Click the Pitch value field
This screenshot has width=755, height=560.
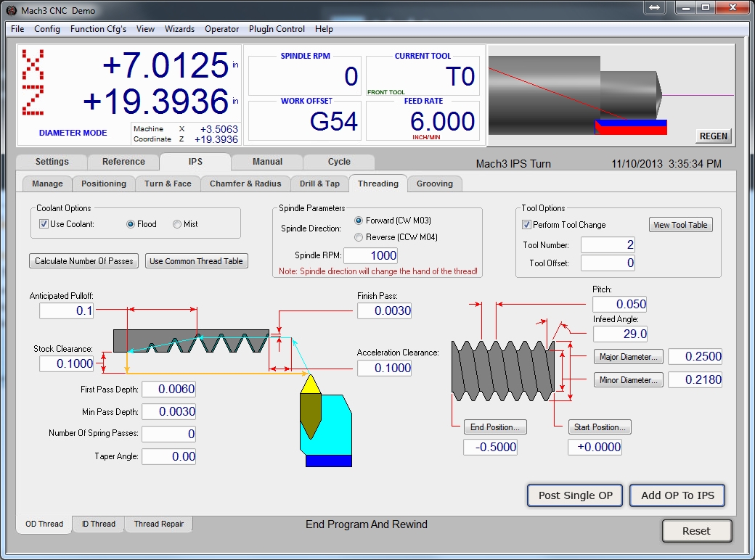coord(620,304)
